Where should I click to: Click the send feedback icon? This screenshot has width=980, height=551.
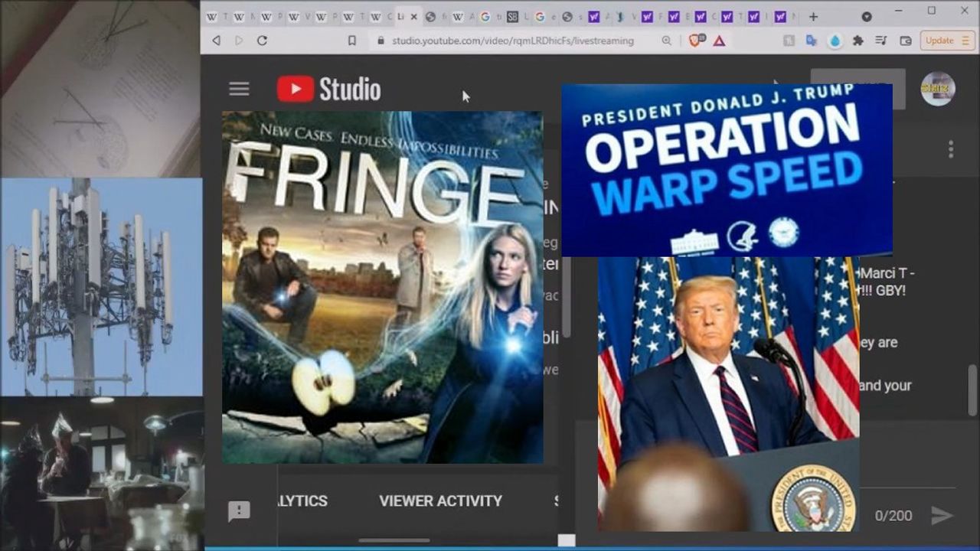coord(239,511)
